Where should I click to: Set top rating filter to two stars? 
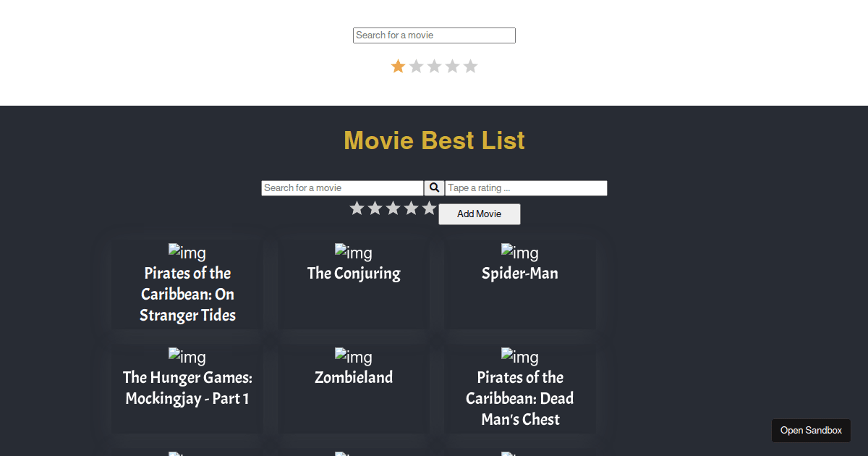(416, 67)
